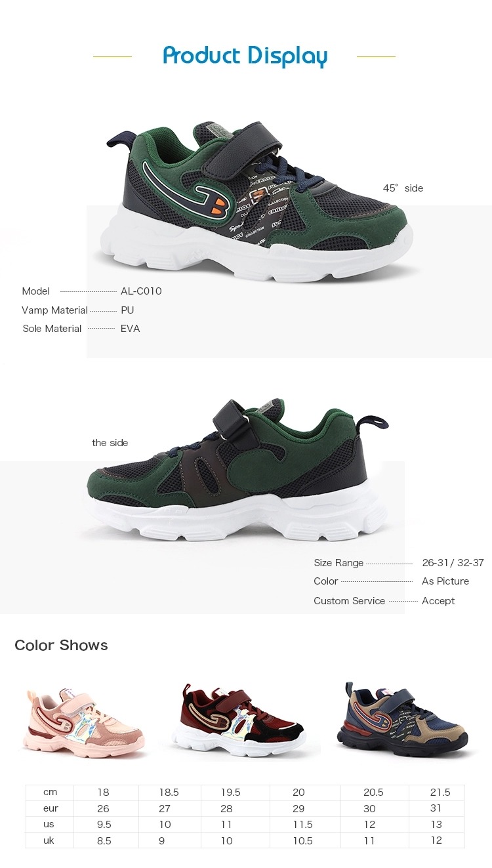Select the eur 31 size cell
492x868 pixels.
pyautogui.click(x=437, y=808)
